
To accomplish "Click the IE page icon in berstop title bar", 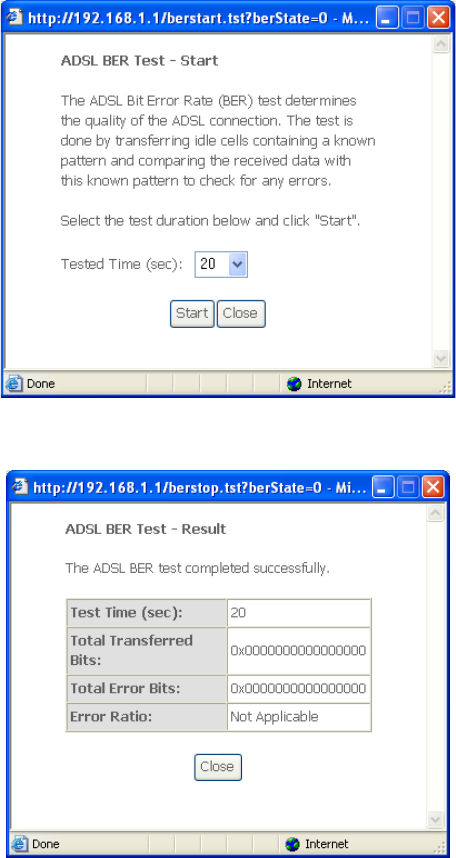I will point(20,486).
